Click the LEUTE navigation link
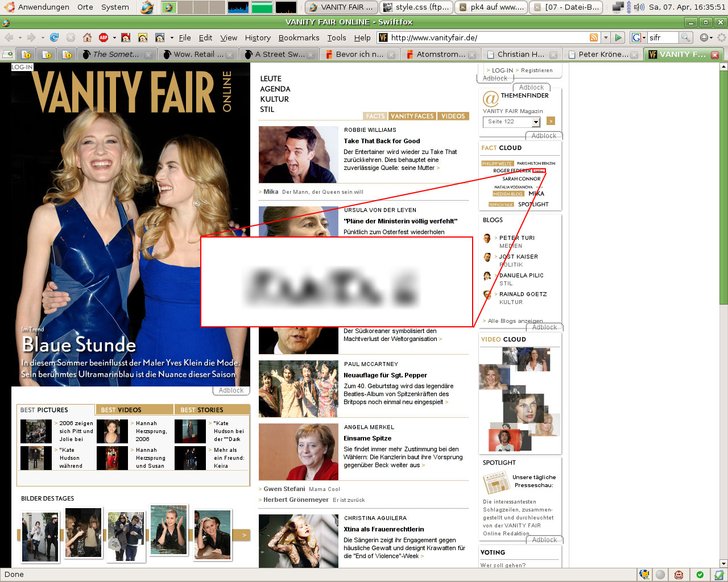 coord(271,79)
